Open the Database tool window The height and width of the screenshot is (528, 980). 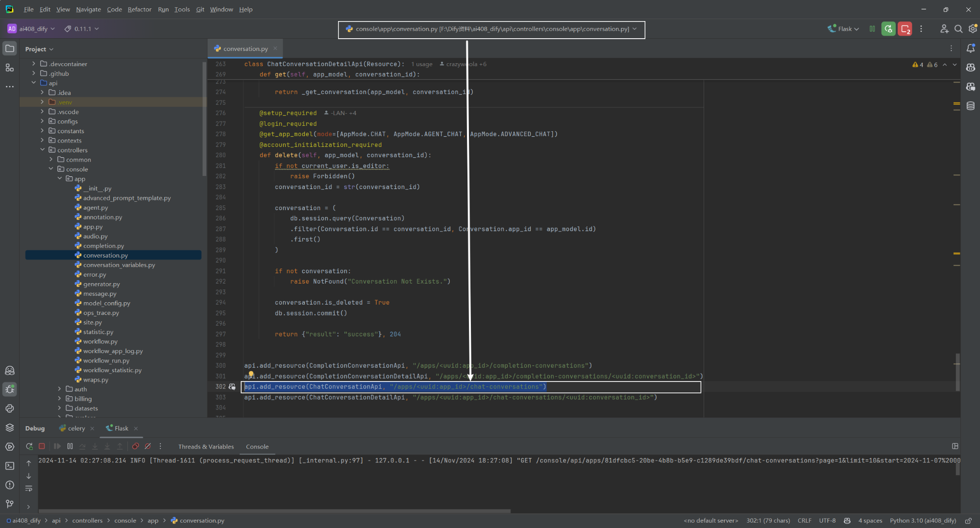(971, 106)
